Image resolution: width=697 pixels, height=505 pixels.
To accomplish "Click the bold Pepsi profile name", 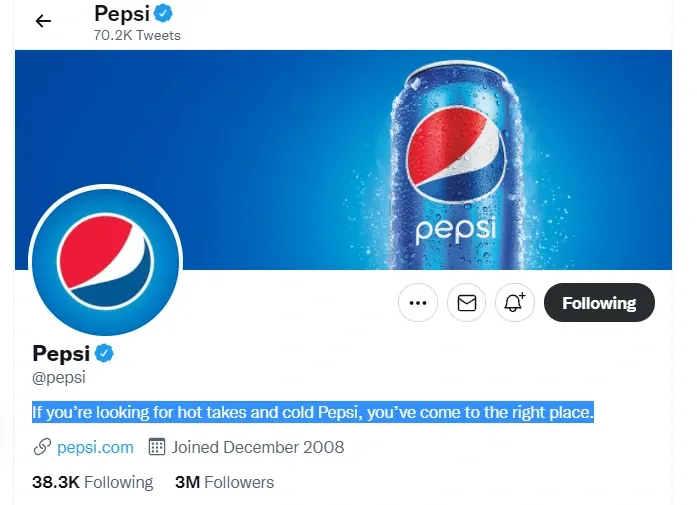I will 61,353.
